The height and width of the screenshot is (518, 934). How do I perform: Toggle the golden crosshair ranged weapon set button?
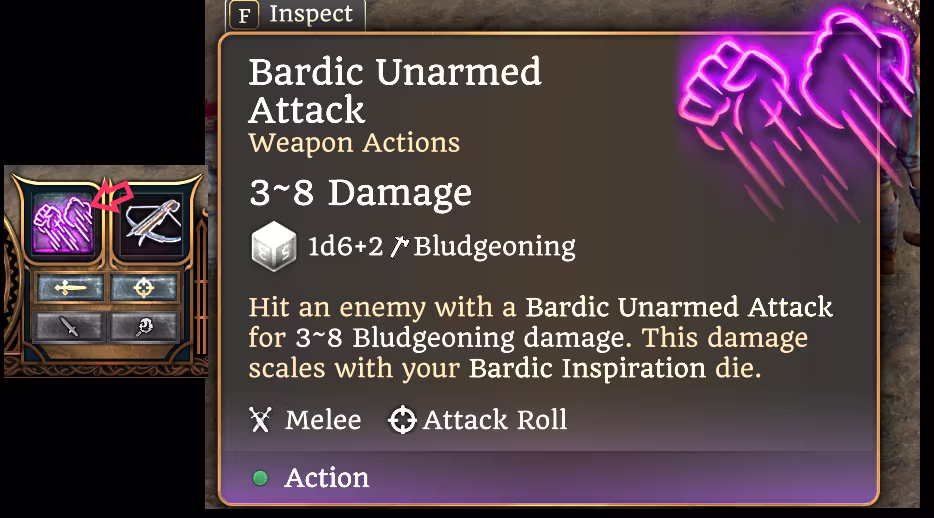(x=144, y=288)
